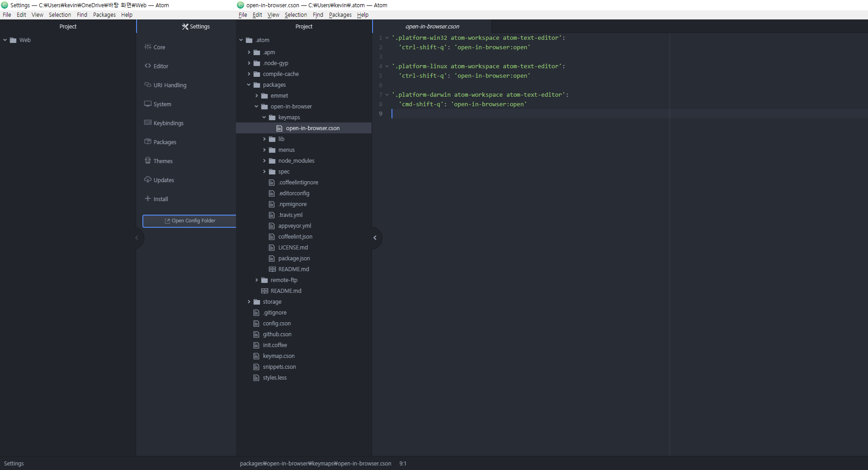Screen dimensions: 868x470
Task: Open init.coffee in tree view
Action: (x=275, y=345)
